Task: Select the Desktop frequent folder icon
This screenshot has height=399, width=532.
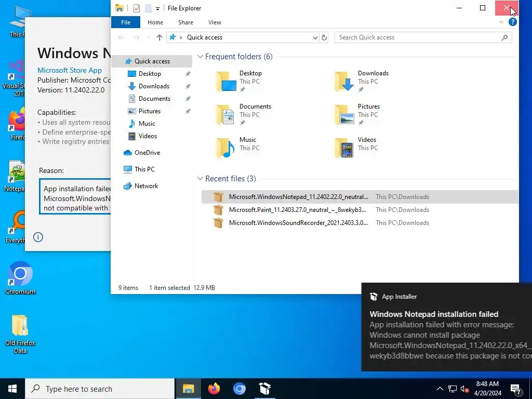Action: point(226,82)
